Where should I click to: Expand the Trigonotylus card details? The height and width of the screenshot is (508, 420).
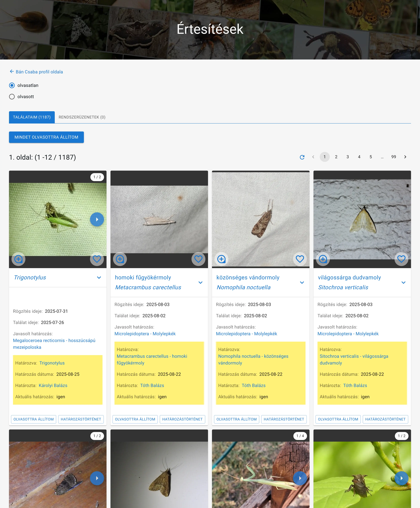99,277
